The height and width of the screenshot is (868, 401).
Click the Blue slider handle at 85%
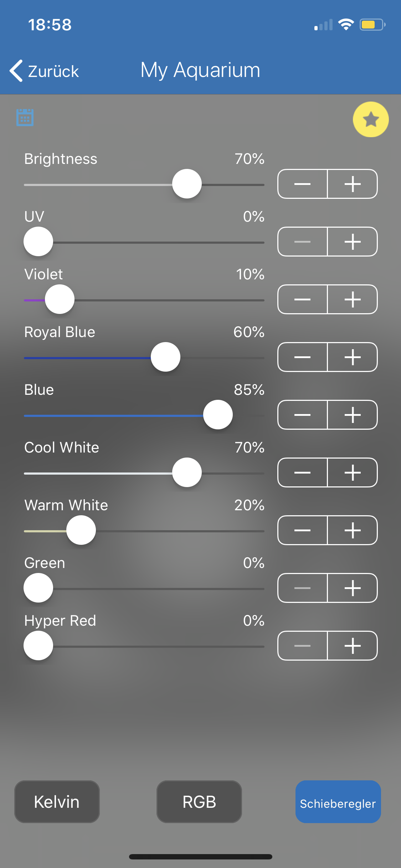218,415
